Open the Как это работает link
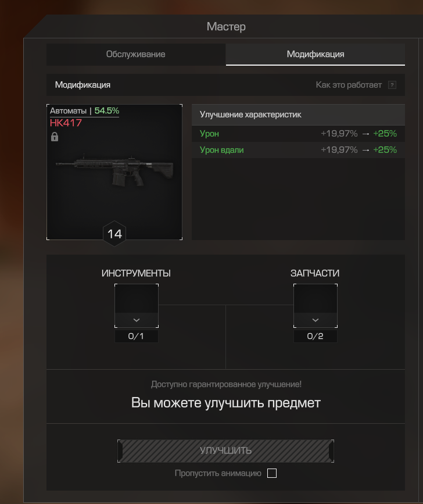 [x=349, y=85]
